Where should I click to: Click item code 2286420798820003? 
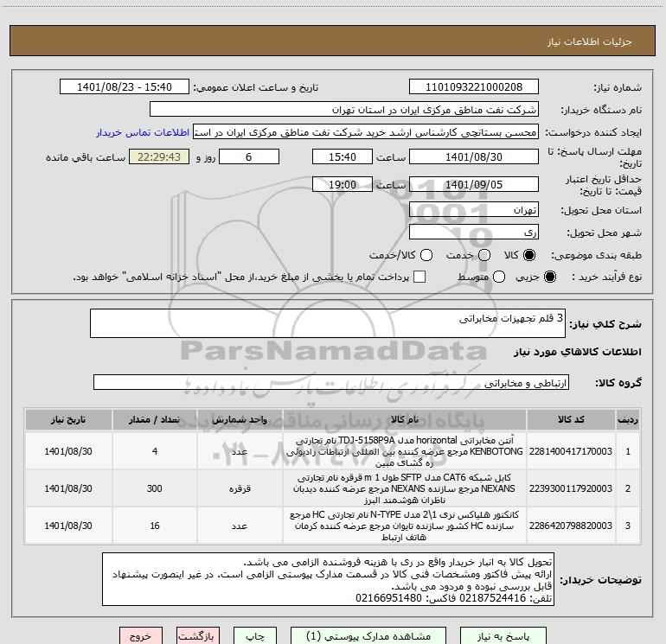(x=571, y=526)
